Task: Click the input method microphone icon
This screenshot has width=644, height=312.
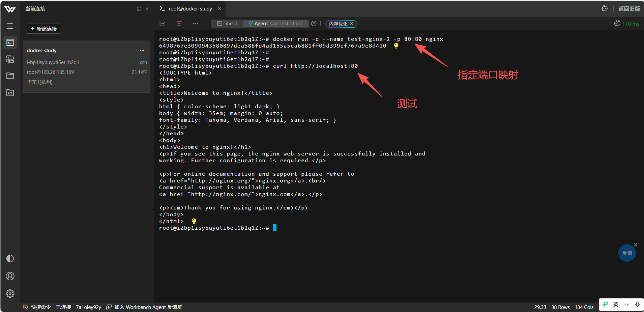Action: pos(637,304)
